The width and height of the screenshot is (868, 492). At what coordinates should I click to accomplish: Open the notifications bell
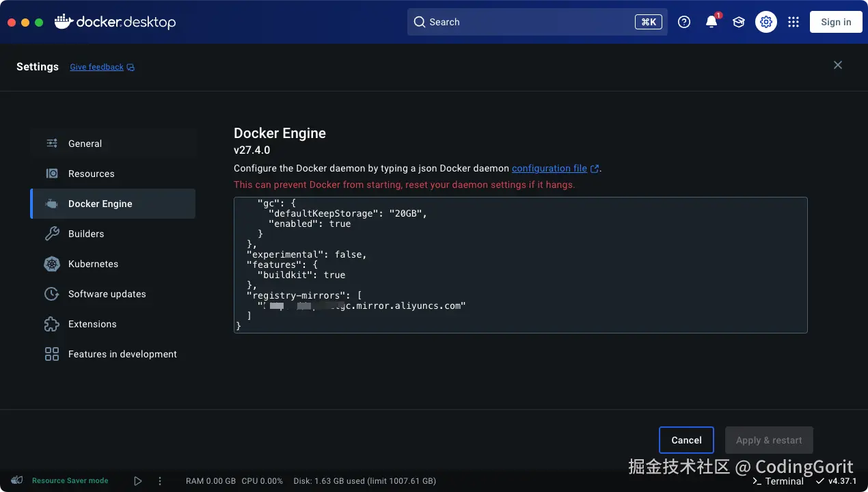tap(711, 22)
